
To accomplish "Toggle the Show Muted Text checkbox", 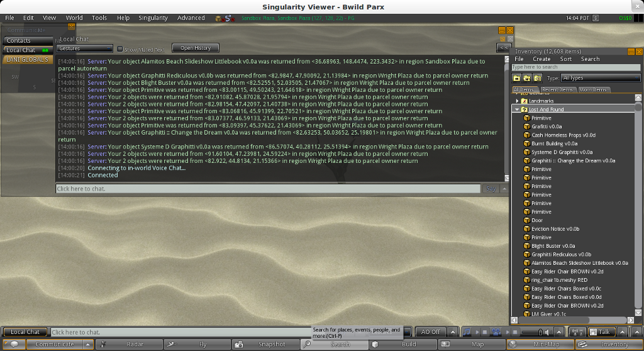I will click(x=120, y=49).
